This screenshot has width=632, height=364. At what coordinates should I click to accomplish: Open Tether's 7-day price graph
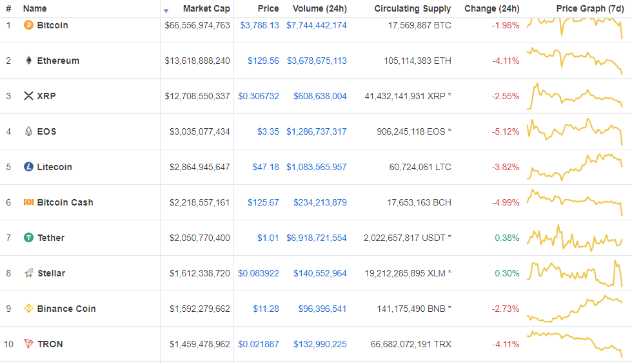(x=575, y=238)
